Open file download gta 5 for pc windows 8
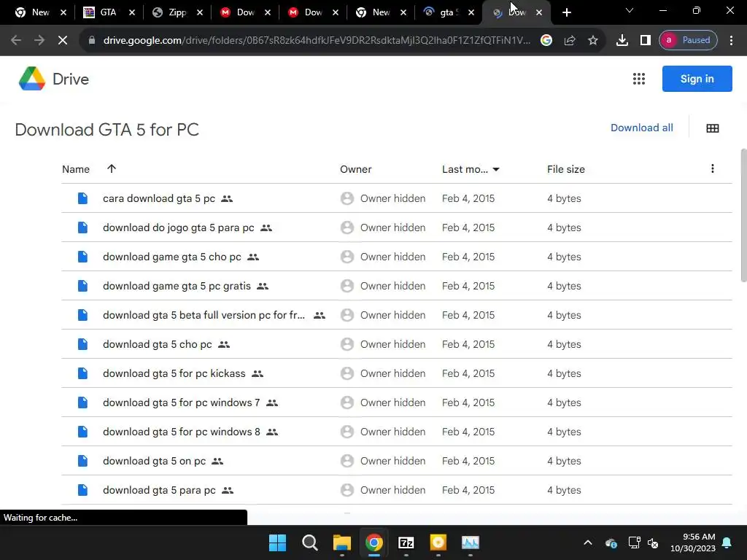This screenshot has width=747, height=560. click(182, 432)
